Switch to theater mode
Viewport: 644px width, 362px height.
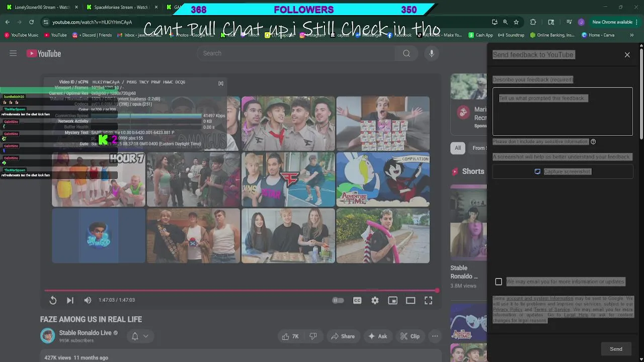[411, 300]
